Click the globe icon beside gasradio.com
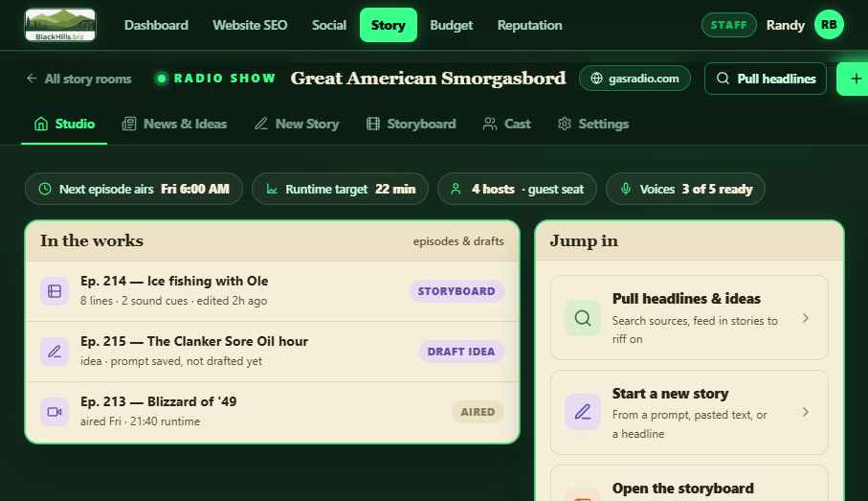868x501 pixels. coord(596,79)
